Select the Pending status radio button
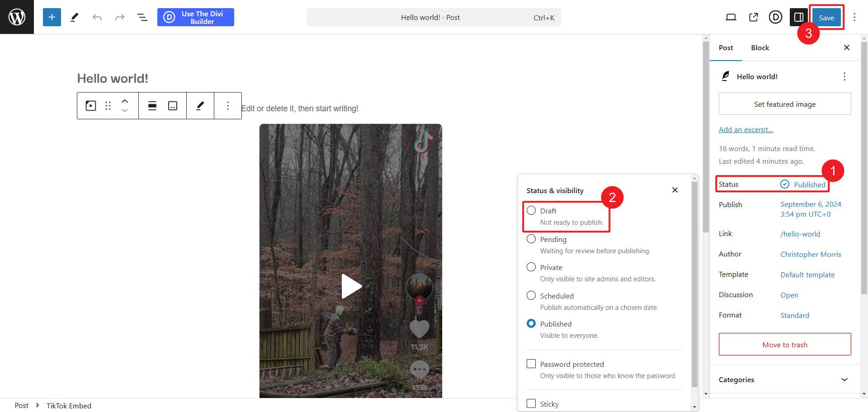This screenshot has width=868, height=412. 531,239
